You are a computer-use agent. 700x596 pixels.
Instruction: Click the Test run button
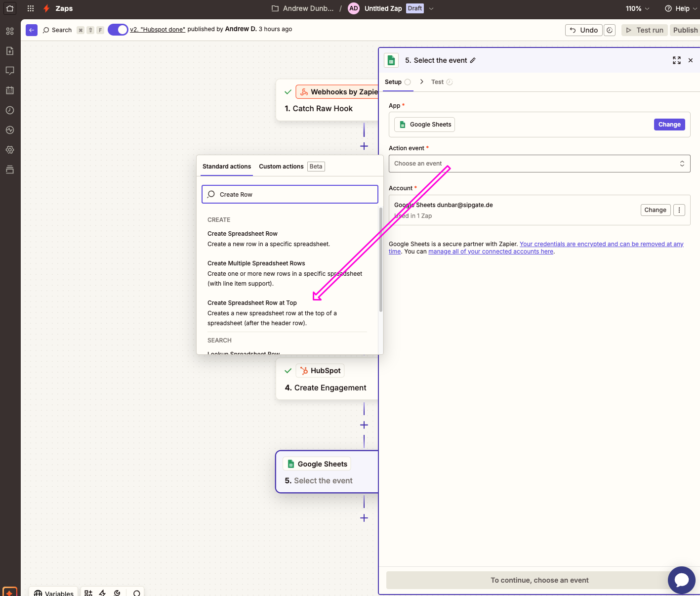point(645,30)
